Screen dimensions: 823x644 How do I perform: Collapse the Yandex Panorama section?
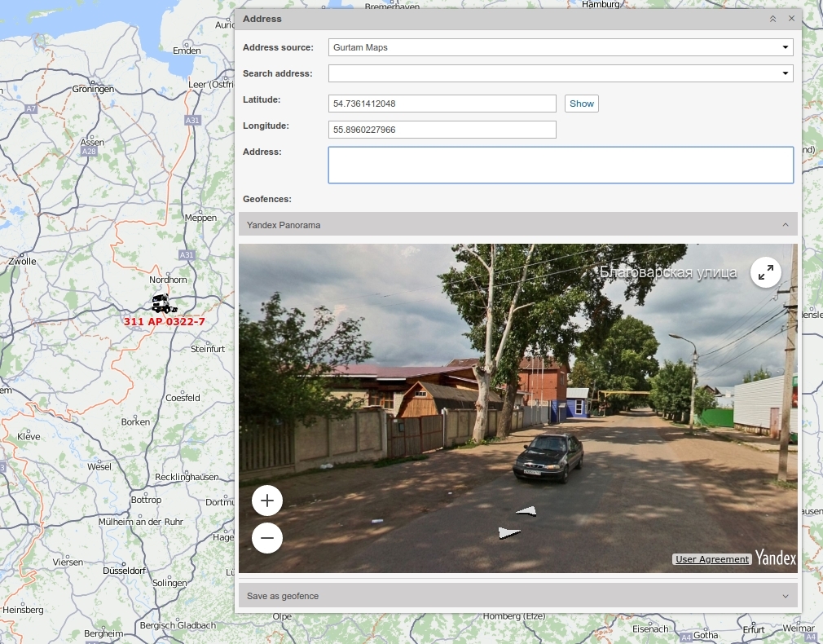tap(785, 225)
